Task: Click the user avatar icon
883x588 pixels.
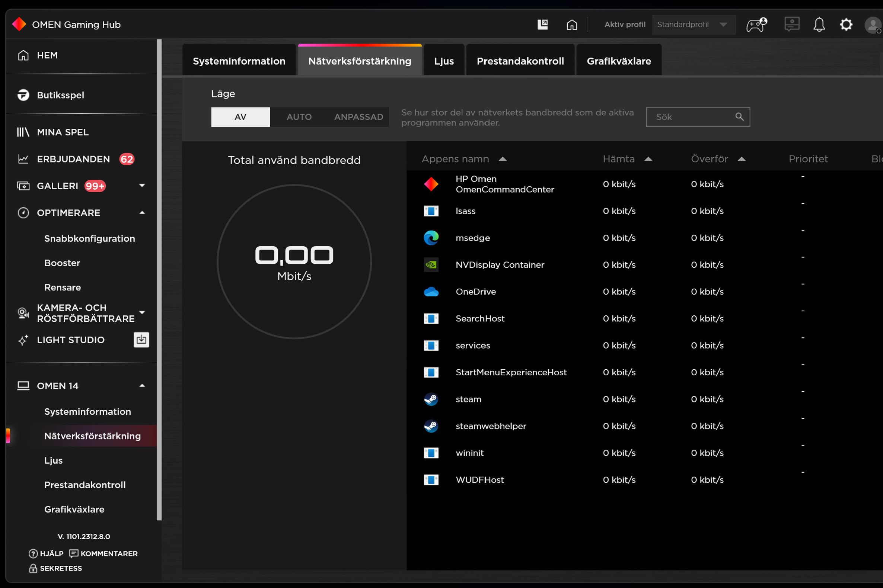Action: pyautogui.click(x=873, y=26)
